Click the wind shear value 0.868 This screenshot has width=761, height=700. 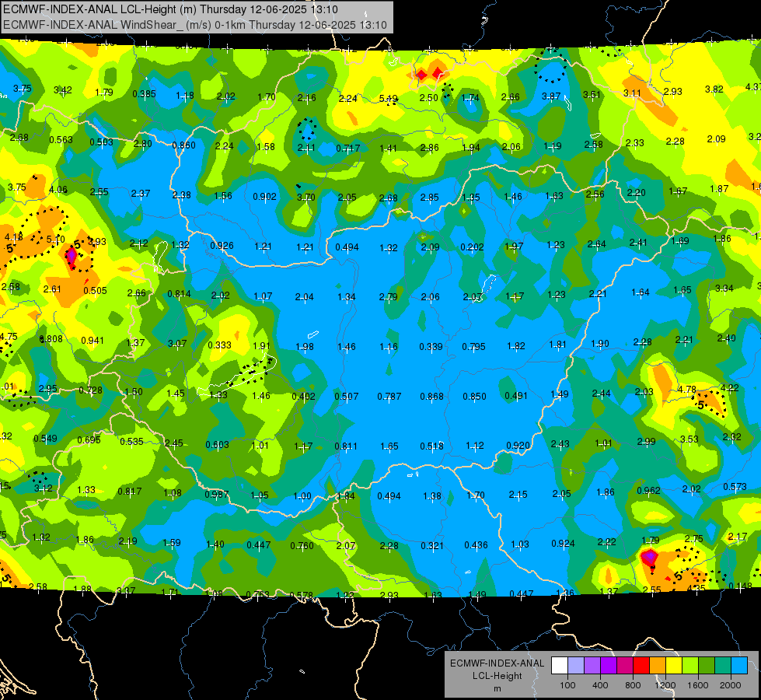click(431, 396)
